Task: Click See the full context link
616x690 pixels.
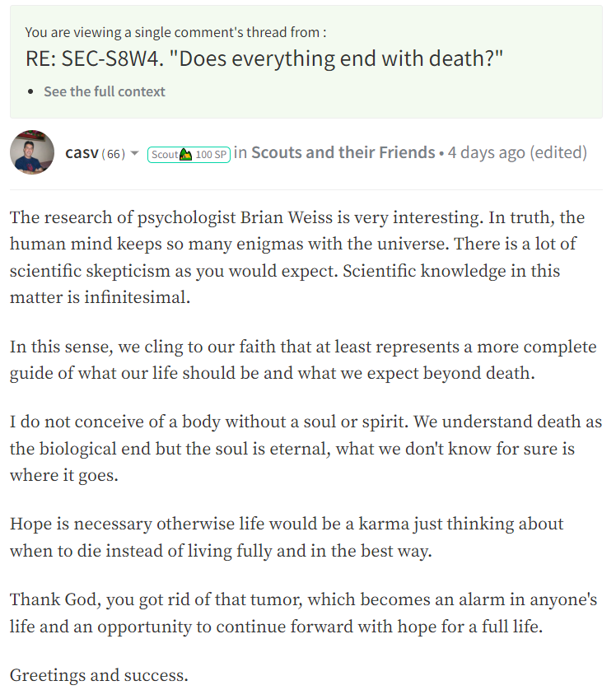Action: [x=105, y=91]
